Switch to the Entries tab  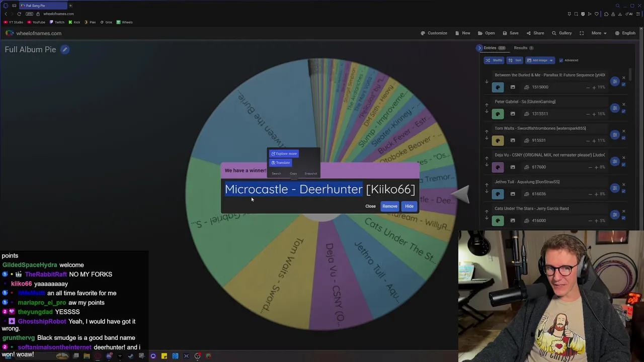coord(494,48)
